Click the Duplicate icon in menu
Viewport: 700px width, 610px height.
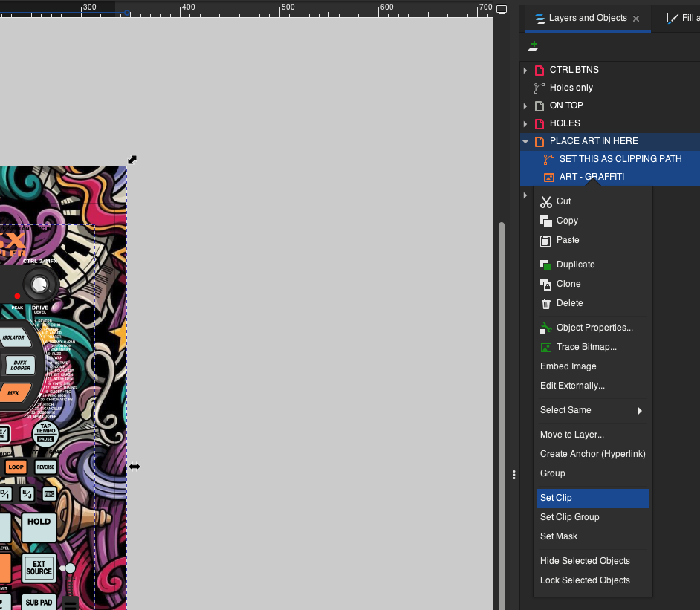(546, 265)
